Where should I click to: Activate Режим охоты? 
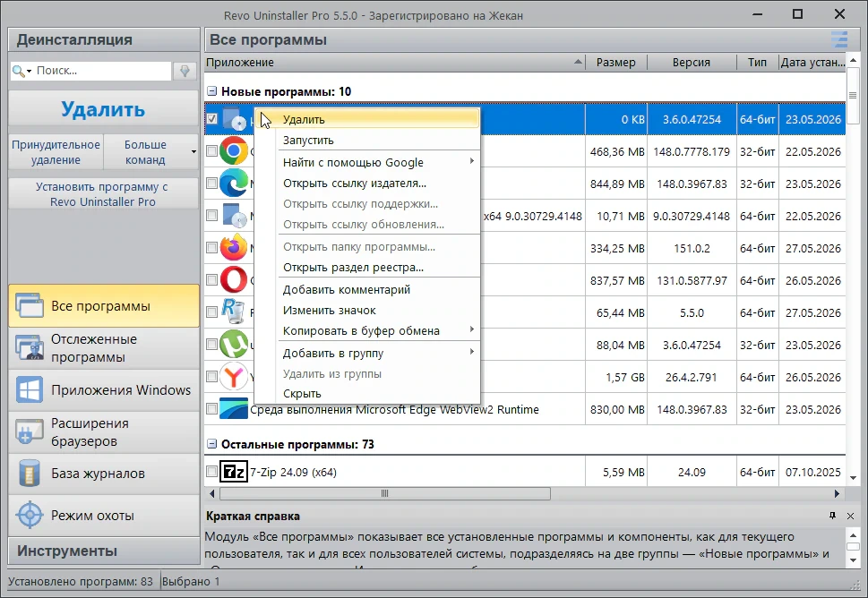coord(104,516)
